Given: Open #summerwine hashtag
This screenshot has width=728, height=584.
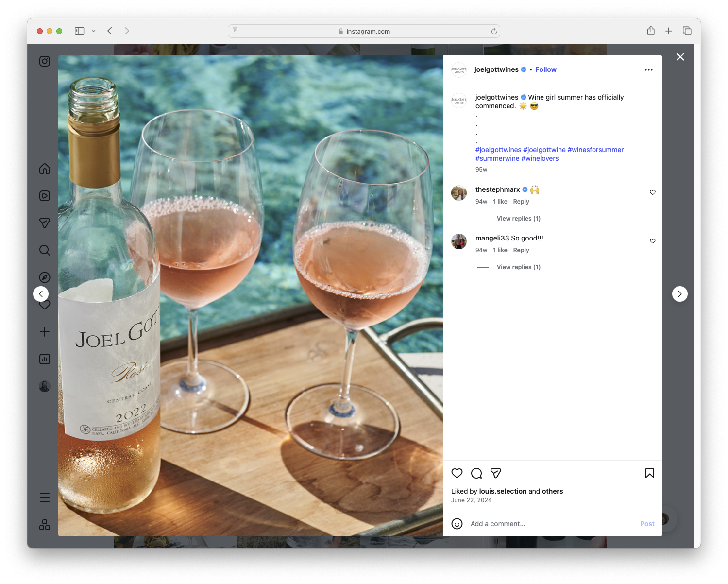Looking at the screenshot, I should point(497,158).
